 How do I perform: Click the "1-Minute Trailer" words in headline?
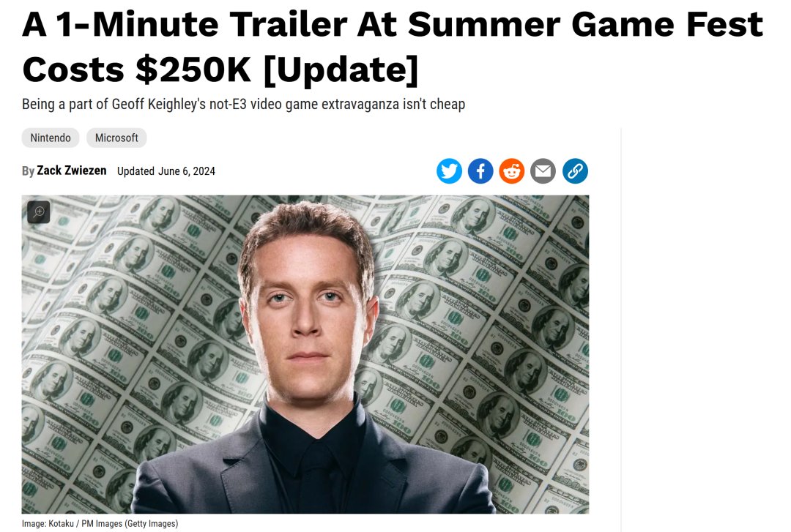(x=202, y=24)
